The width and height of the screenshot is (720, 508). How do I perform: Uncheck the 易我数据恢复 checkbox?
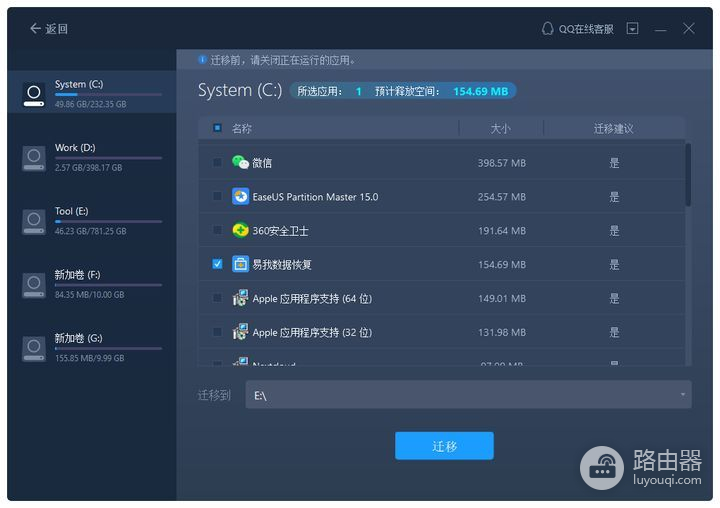pos(217,264)
